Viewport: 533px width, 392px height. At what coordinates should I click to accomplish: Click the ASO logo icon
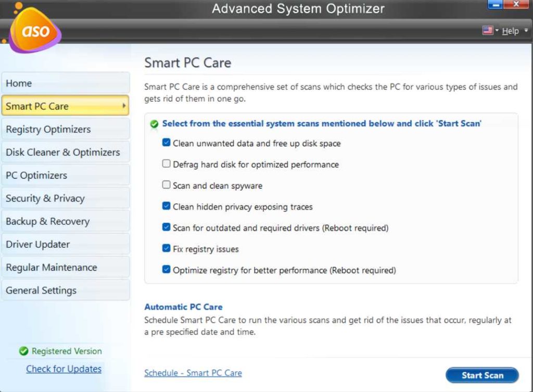coord(34,30)
